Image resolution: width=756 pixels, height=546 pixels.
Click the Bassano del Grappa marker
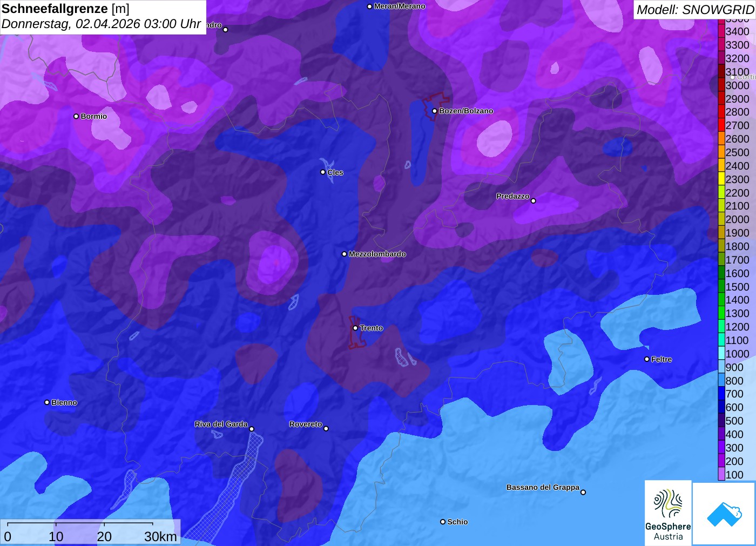click(x=583, y=492)
